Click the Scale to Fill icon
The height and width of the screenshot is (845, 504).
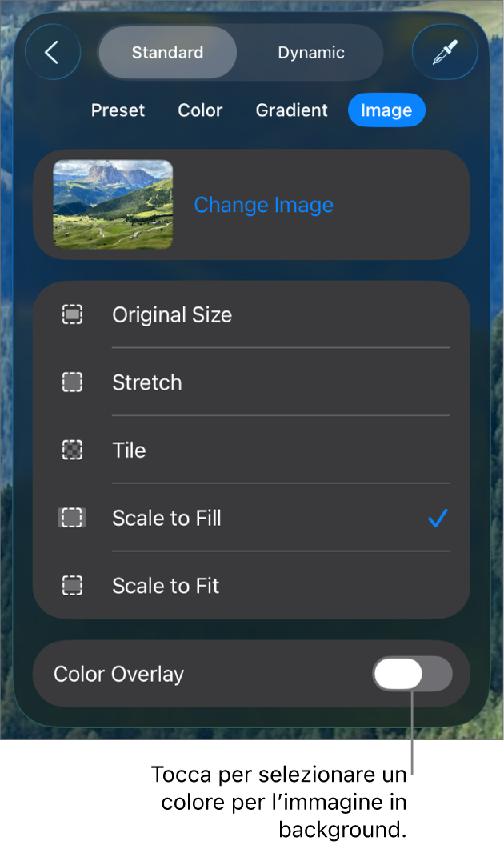[72, 518]
